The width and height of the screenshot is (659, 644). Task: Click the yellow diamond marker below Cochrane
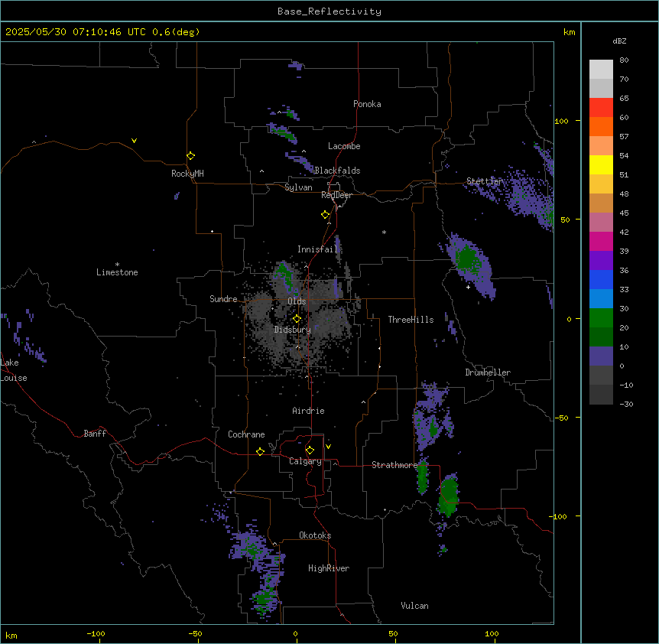click(x=260, y=451)
